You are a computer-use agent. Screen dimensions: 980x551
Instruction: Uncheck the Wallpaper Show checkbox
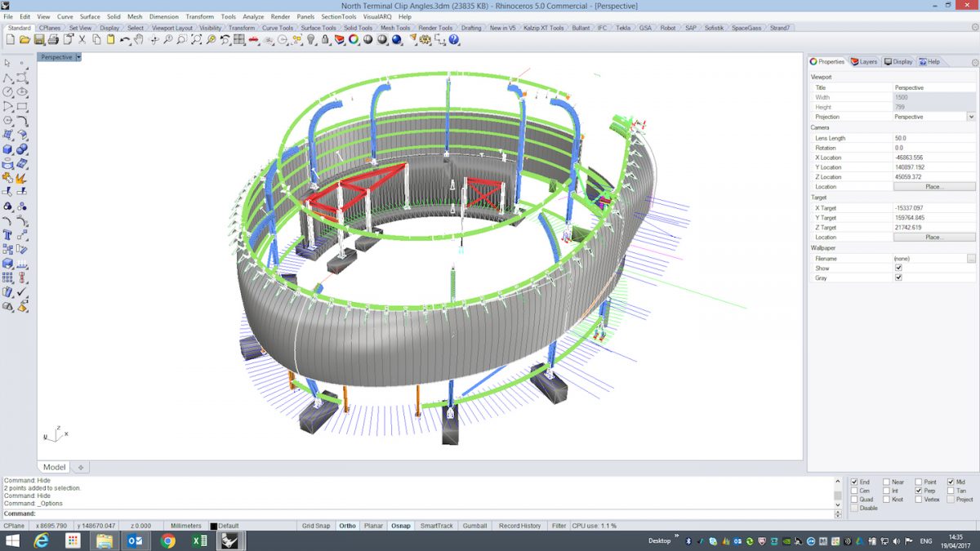tap(898, 268)
